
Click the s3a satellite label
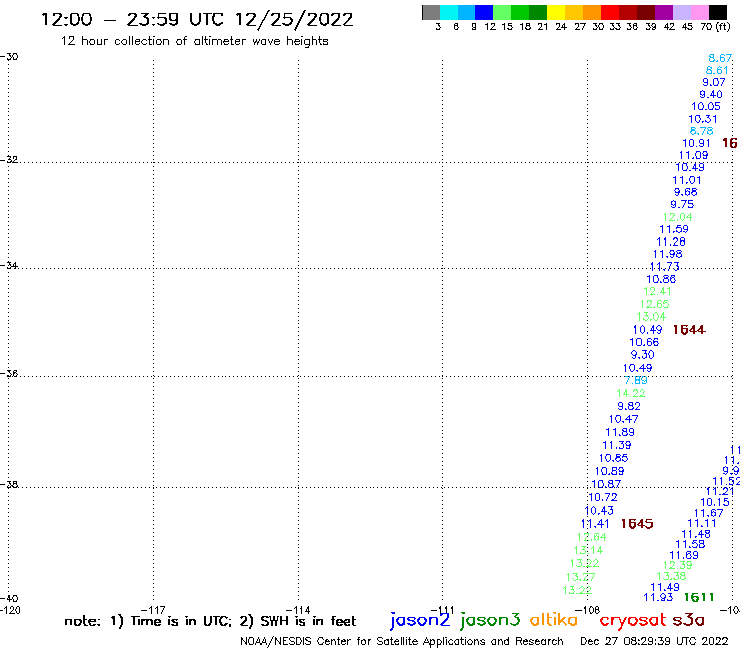[x=688, y=620]
